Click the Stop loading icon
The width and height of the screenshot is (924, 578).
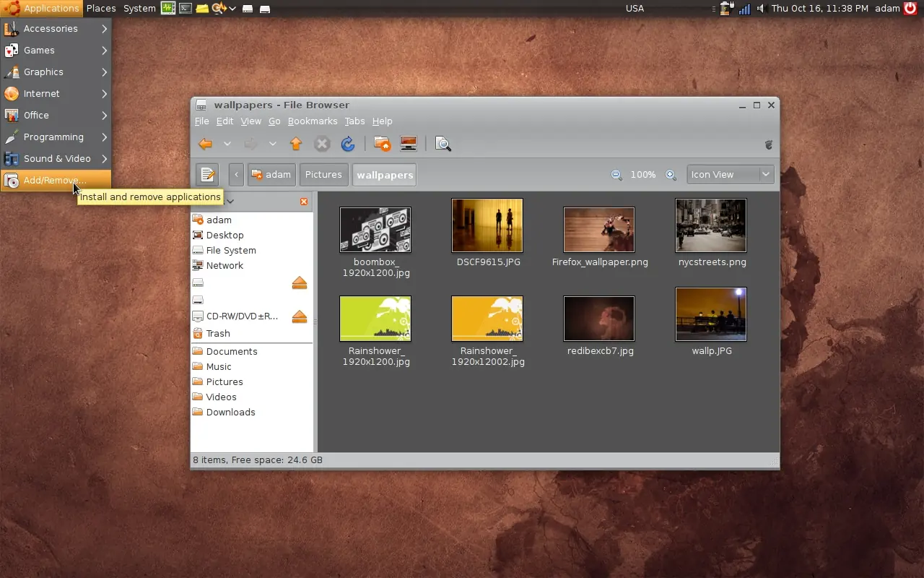(322, 144)
